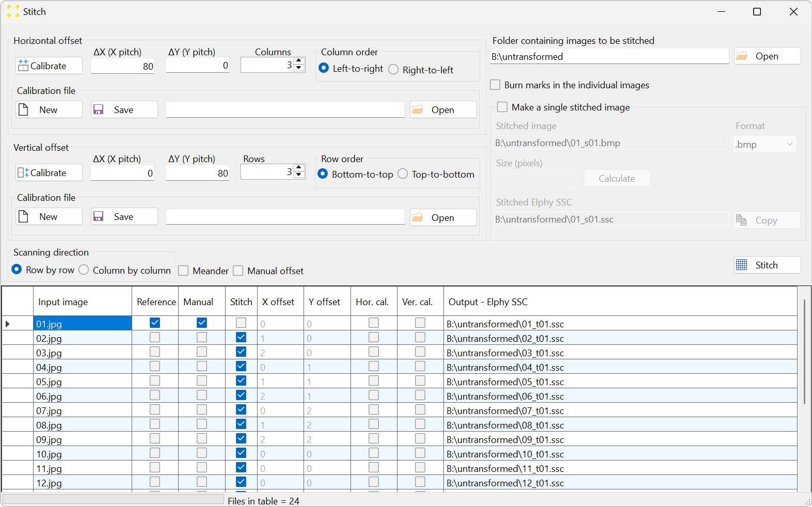This screenshot has width=812, height=507.
Task: Toggle Stitch checkbox for 02.jpg
Action: click(x=241, y=337)
